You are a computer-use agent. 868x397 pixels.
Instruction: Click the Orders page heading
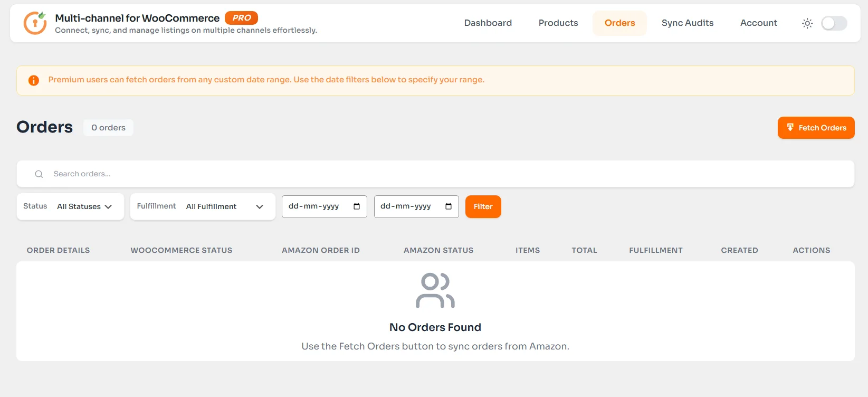click(45, 127)
